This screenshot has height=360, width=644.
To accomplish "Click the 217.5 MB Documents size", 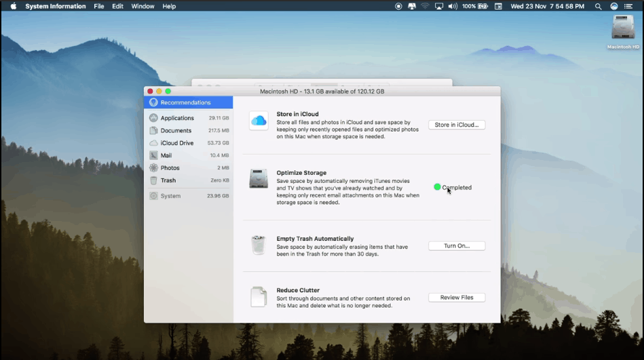I will pos(219,131).
